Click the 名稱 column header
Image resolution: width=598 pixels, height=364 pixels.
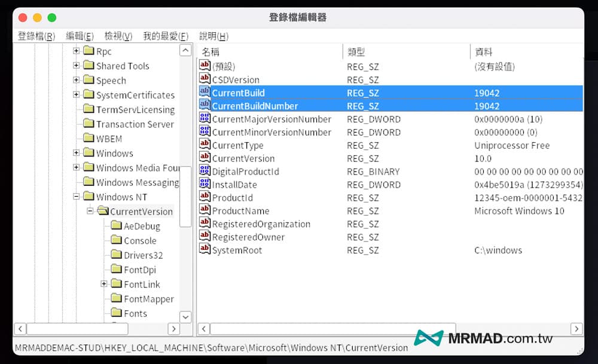211,52
